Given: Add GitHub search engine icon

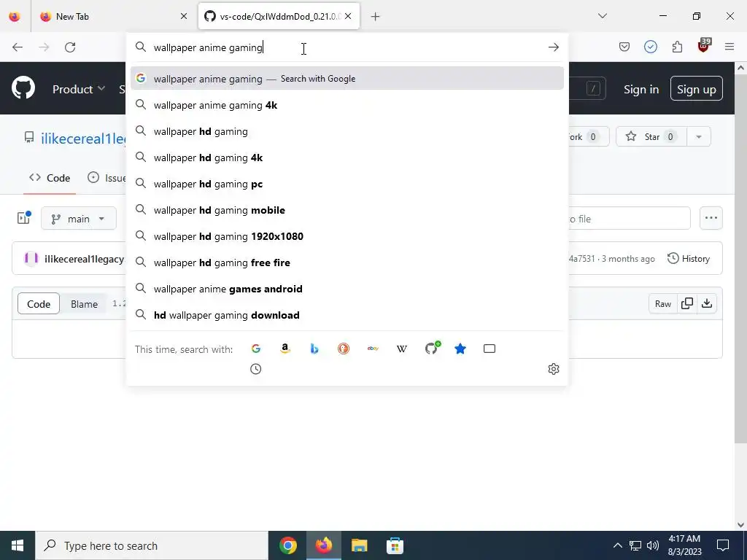Looking at the screenshot, I should click(x=432, y=348).
